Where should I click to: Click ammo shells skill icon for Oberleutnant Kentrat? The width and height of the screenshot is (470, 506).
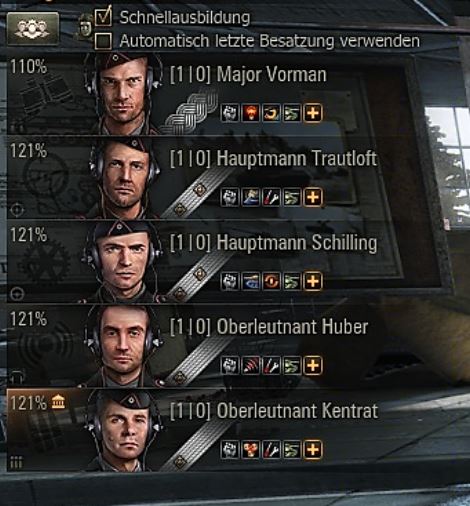click(250, 449)
